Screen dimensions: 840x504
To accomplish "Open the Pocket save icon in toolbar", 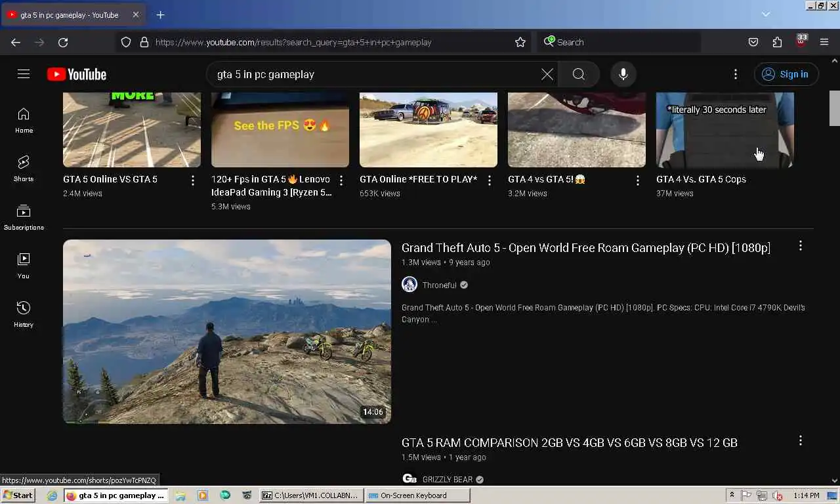I will 753,42.
